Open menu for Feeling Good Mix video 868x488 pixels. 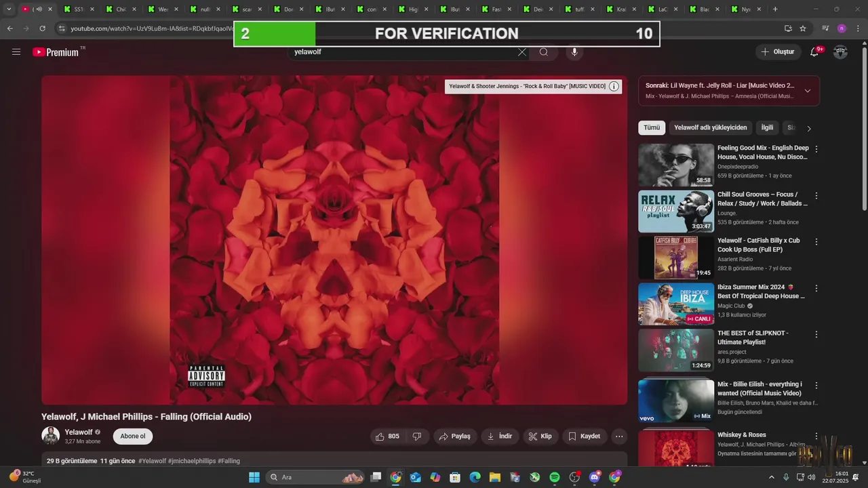point(816,148)
